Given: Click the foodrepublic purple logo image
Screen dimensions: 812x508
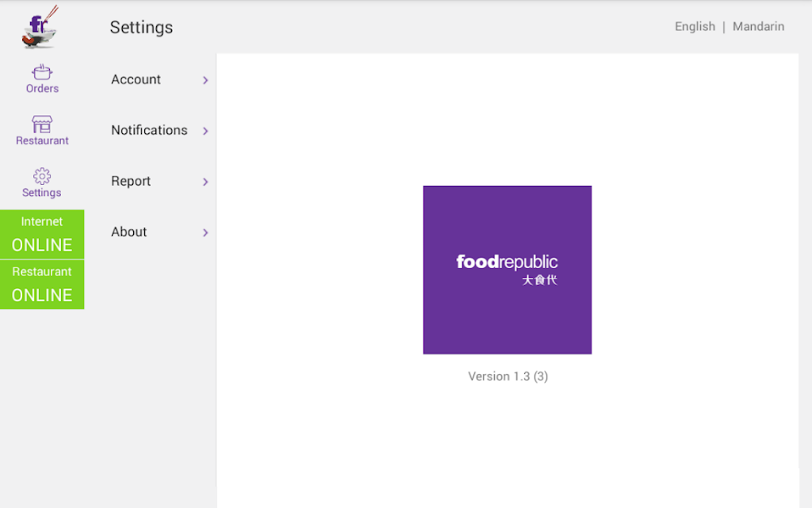Looking at the screenshot, I should [x=507, y=270].
